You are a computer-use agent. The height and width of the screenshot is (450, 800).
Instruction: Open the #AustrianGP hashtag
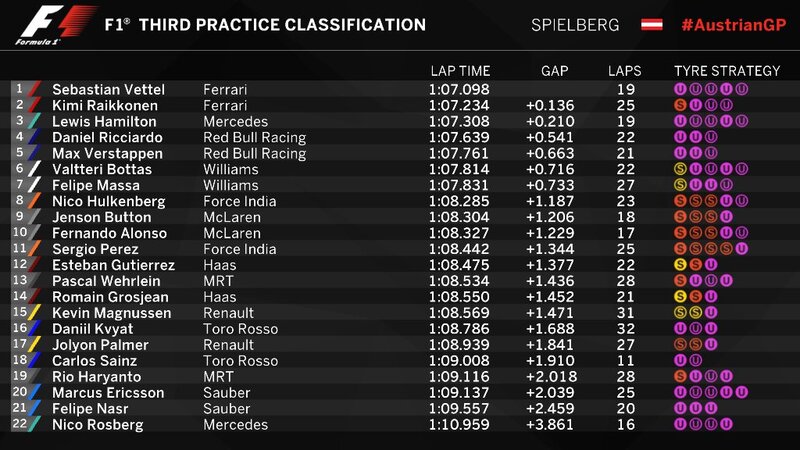point(734,24)
